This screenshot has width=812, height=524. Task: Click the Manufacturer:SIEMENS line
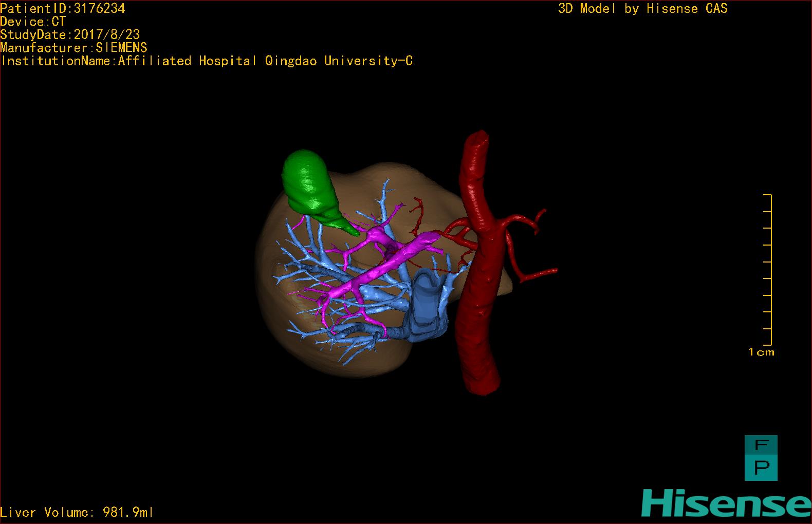(x=74, y=48)
